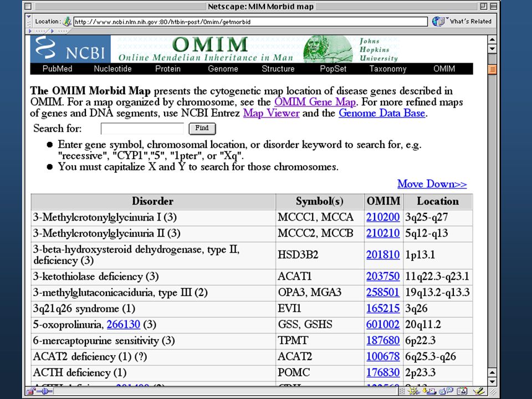Image resolution: width=532 pixels, height=399 pixels.
Task: Click the Johns Hopkins University logo
Action: [378, 49]
